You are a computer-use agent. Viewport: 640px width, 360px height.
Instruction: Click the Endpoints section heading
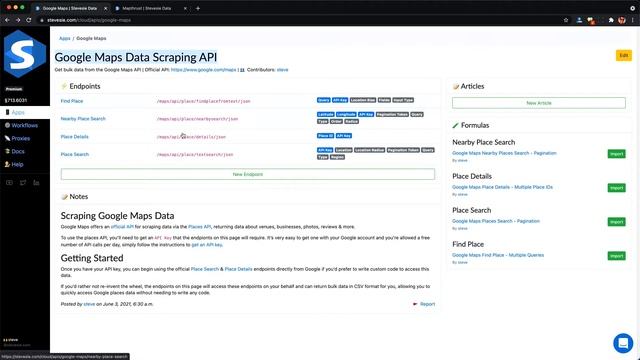[x=84, y=86]
